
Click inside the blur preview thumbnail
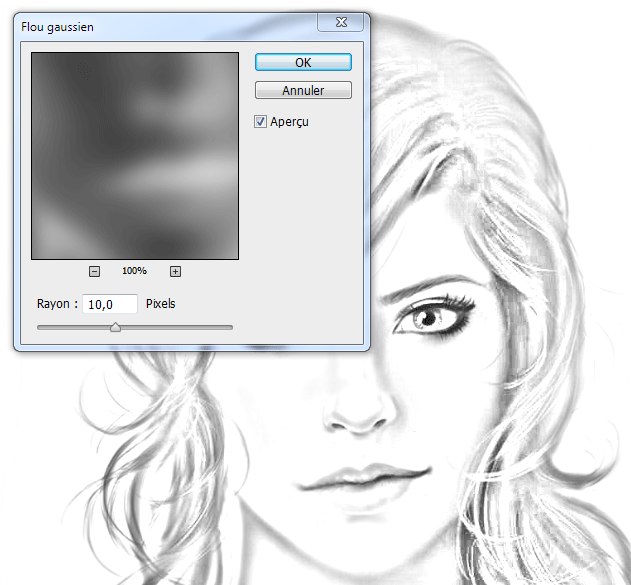[x=134, y=156]
